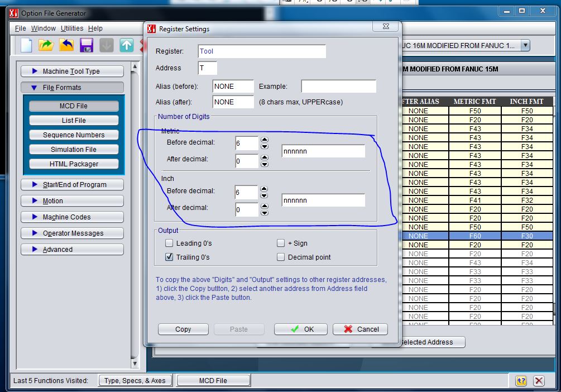The width and height of the screenshot is (561, 392).
Task: Open the FANUC 16M machine dropdown
Action: 524,45
